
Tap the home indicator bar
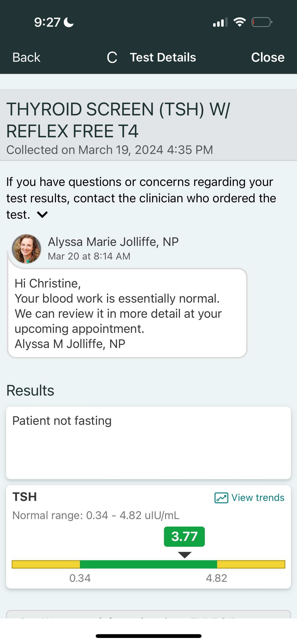148,636
